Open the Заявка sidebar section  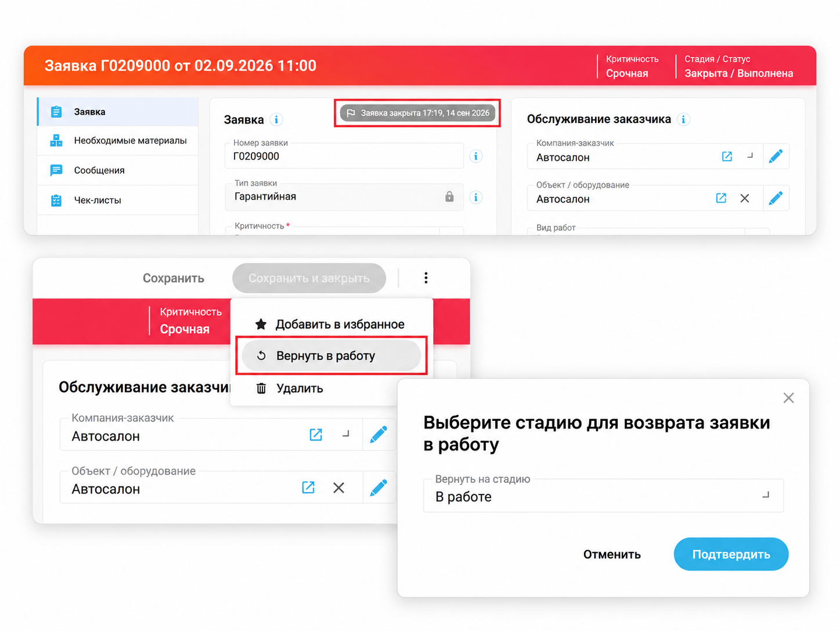(118, 111)
